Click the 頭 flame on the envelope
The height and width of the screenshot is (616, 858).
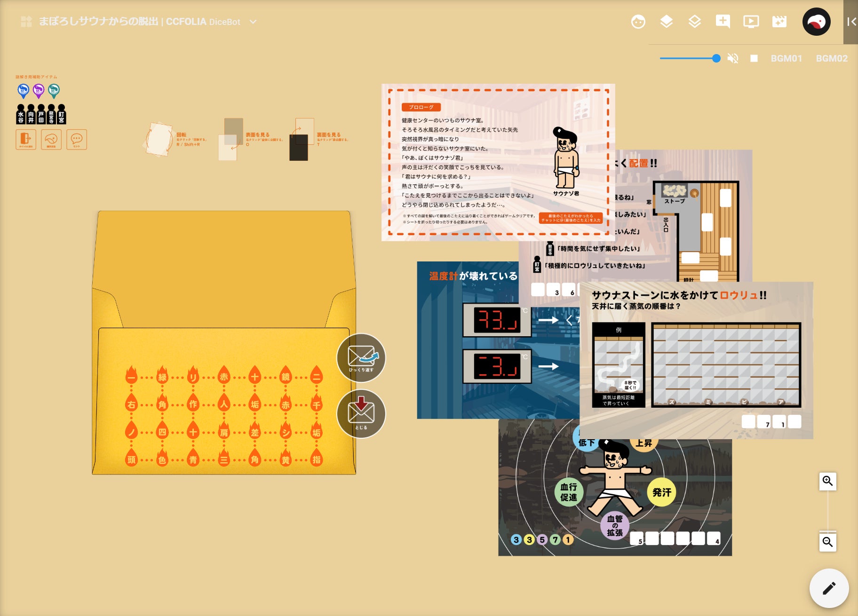[131, 457]
